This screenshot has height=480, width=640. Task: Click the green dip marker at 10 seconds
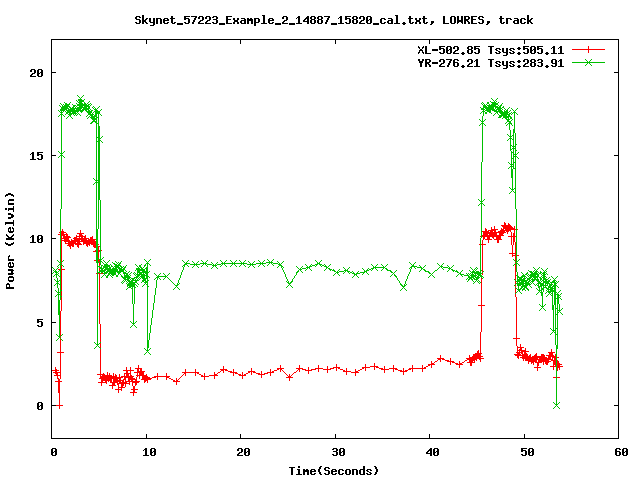(x=147, y=351)
